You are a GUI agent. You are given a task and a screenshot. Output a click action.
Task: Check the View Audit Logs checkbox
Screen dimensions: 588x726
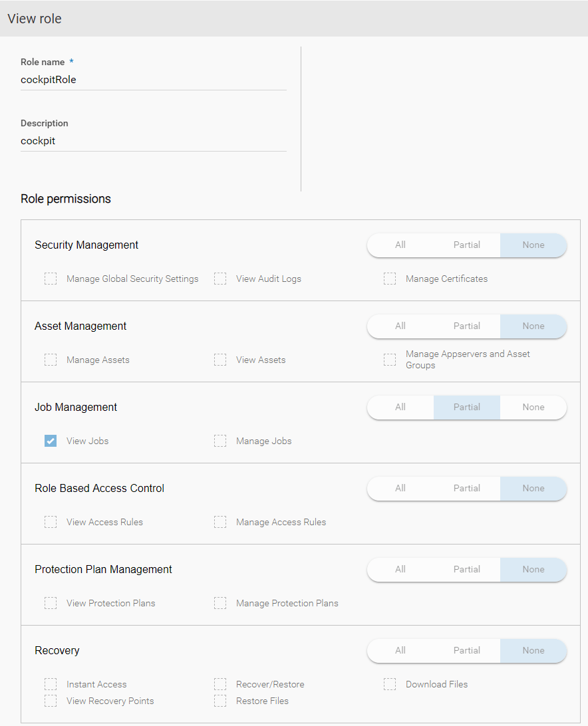pyautogui.click(x=220, y=279)
